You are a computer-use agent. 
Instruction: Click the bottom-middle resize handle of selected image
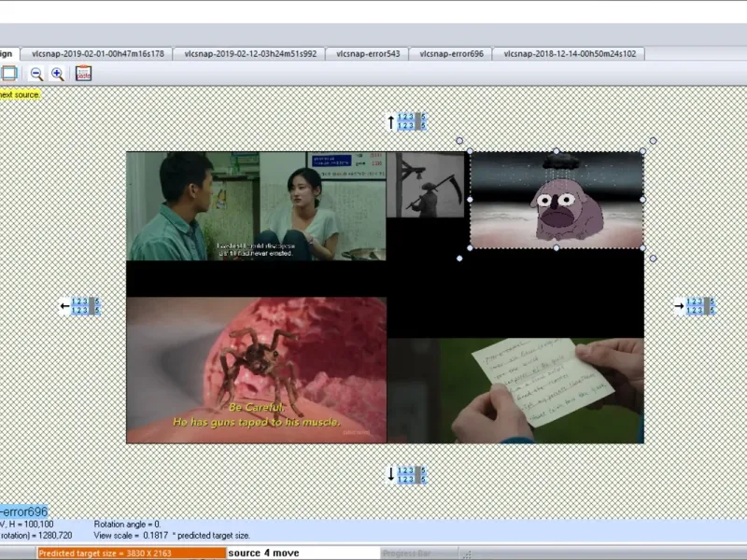[557, 248]
